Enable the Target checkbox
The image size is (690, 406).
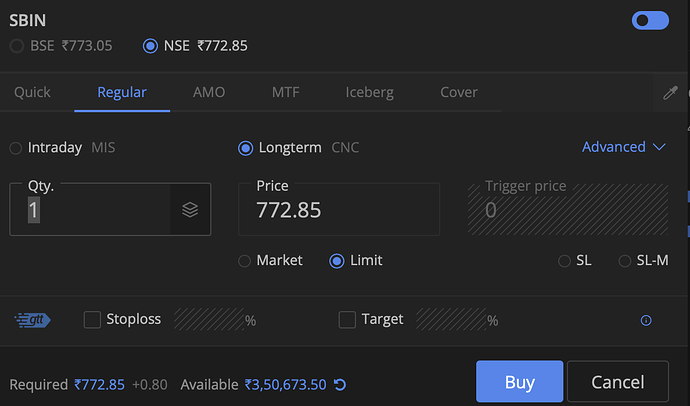point(347,320)
